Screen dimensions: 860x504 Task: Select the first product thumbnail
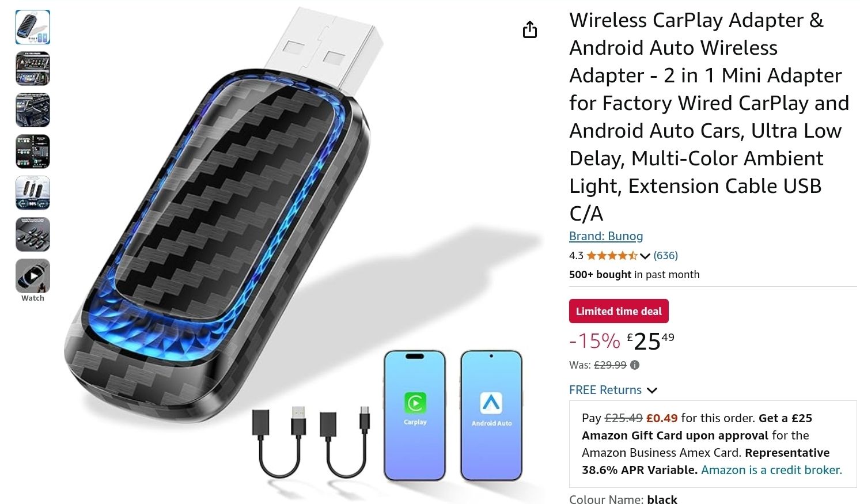click(x=33, y=27)
